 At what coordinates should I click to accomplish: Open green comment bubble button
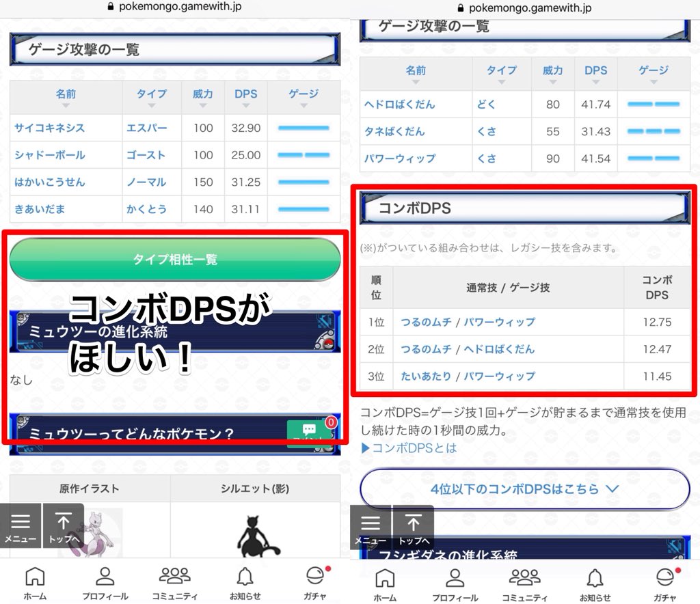click(310, 433)
